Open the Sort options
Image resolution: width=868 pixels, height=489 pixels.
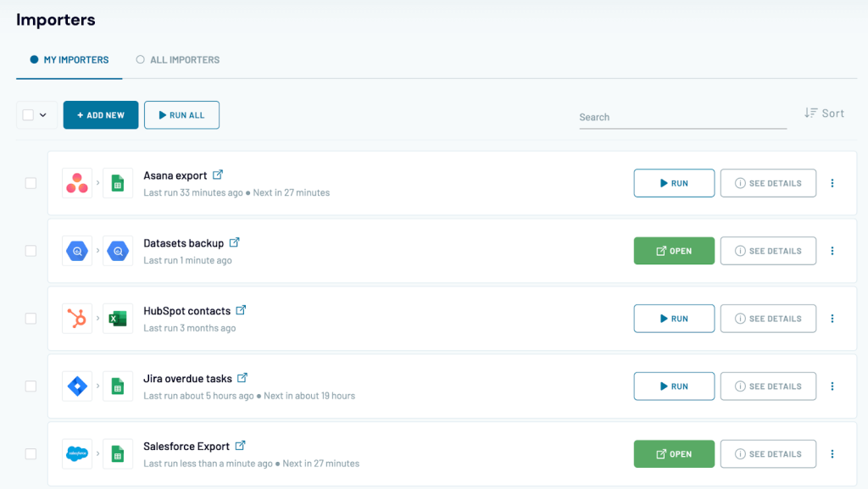[824, 113]
